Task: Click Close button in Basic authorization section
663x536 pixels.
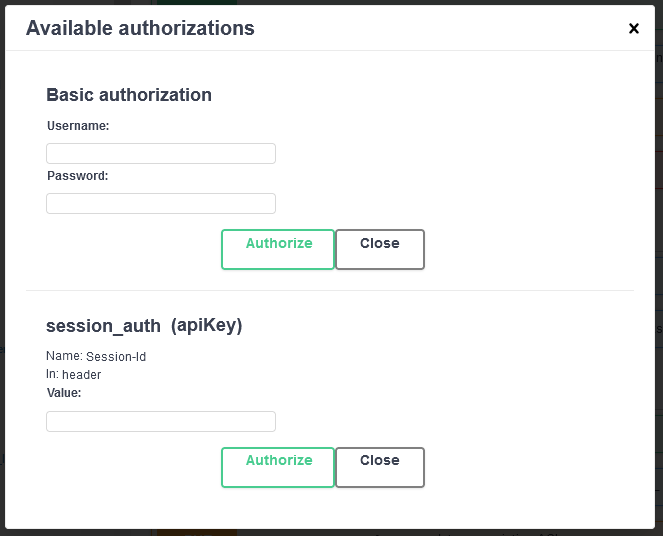Action: (379, 249)
